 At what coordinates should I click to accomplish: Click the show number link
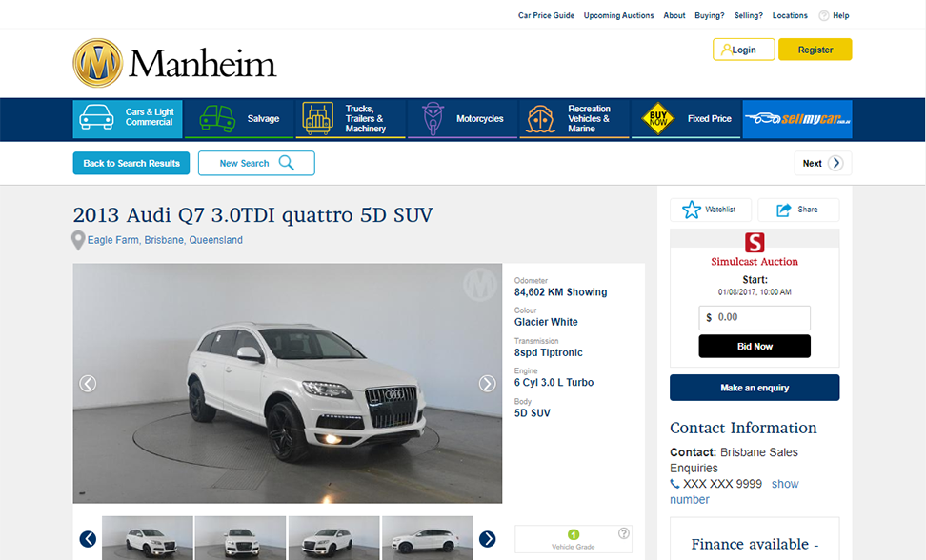(x=785, y=484)
